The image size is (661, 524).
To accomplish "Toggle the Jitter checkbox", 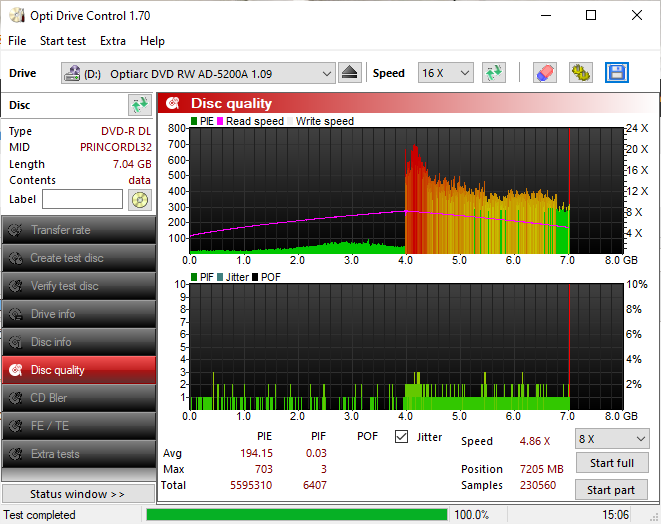I will coord(401,437).
